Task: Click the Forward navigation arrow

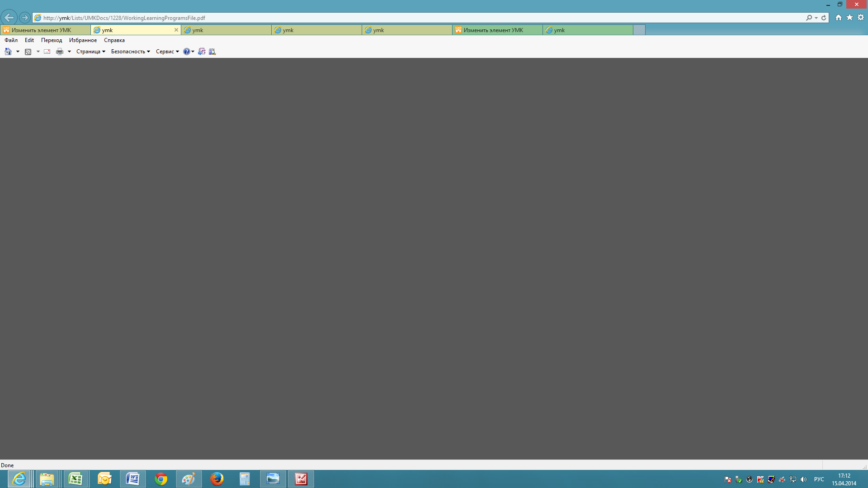Action: [x=25, y=18]
